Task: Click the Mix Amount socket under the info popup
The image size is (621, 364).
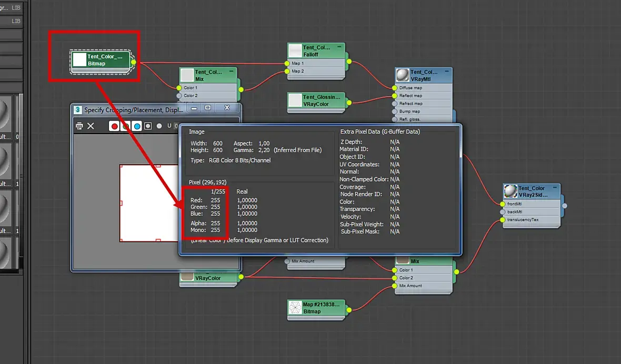Action: pyautogui.click(x=287, y=261)
